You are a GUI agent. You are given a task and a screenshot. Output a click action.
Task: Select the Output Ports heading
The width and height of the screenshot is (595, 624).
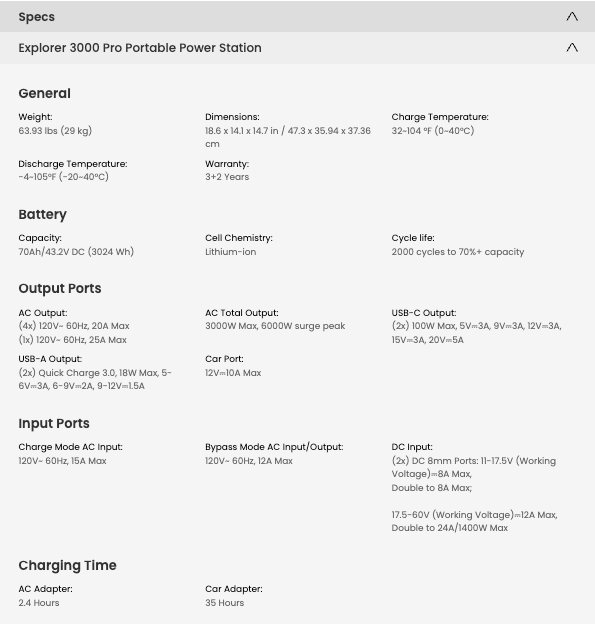(x=60, y=288)
